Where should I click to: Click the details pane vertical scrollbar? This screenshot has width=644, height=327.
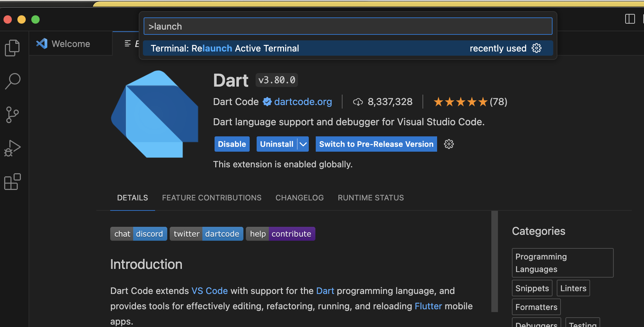pos(494,261)
